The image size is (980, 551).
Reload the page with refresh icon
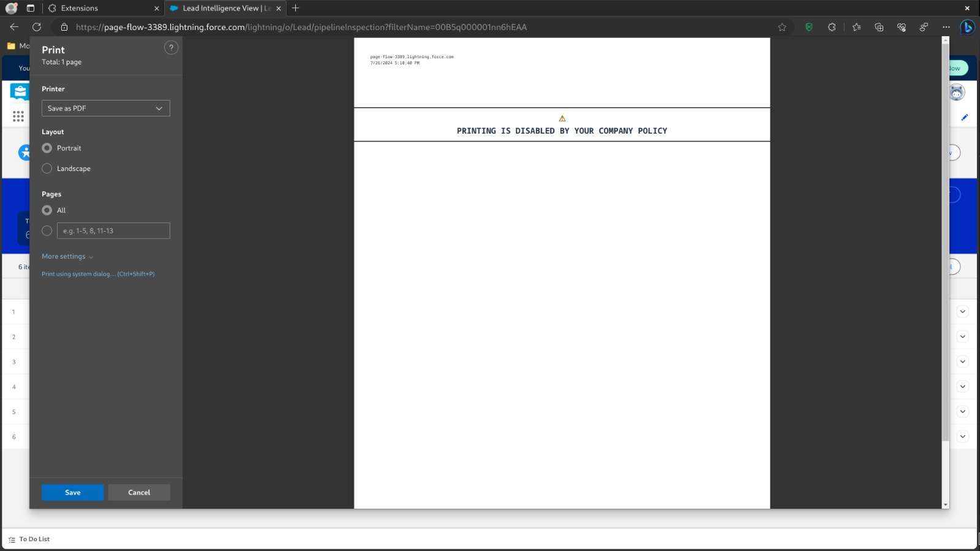[x=37, y=27]
